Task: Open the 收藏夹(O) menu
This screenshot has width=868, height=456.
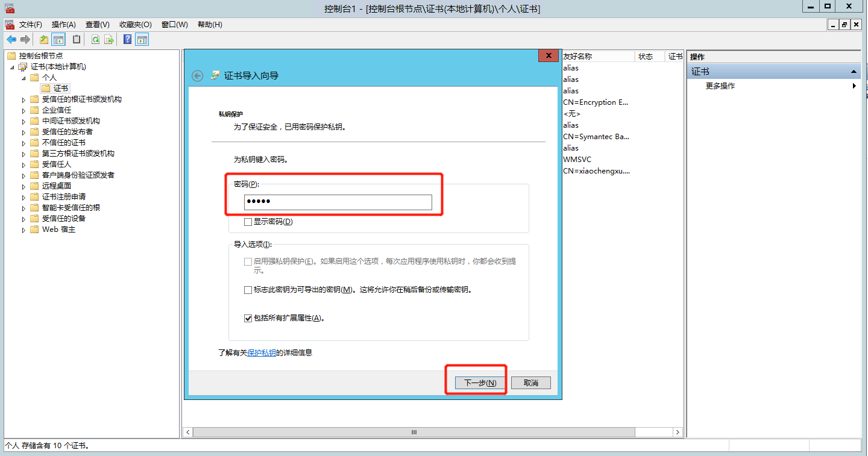Action: 136,25
